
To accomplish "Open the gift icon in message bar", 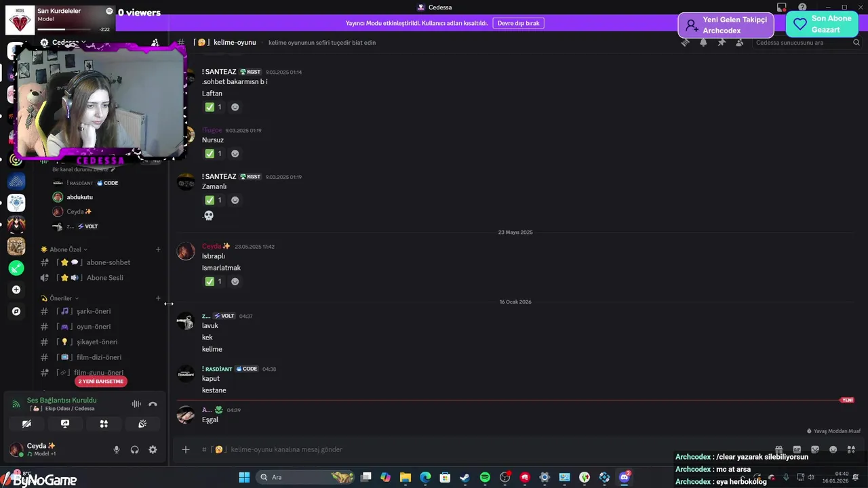I will coord(779,449).
